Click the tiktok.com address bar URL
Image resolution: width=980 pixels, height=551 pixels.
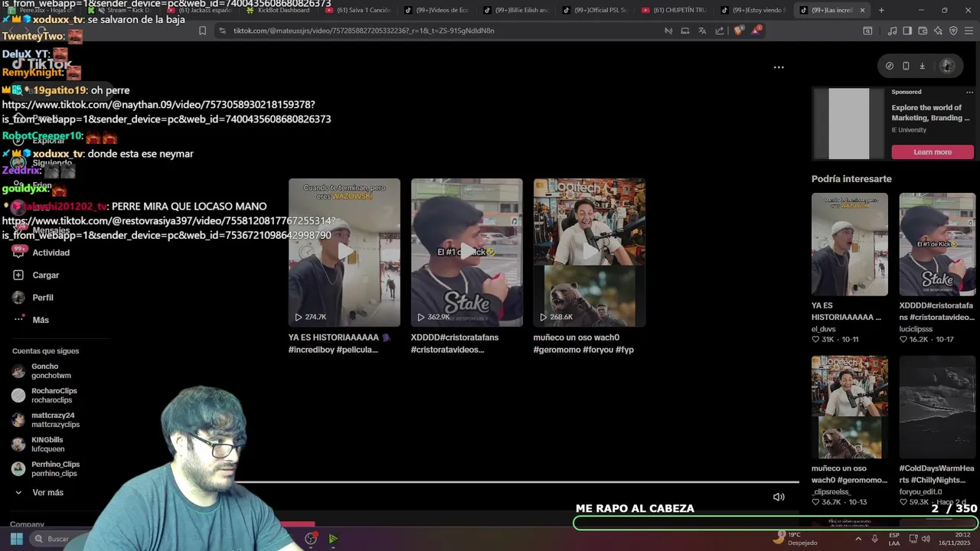364,31
